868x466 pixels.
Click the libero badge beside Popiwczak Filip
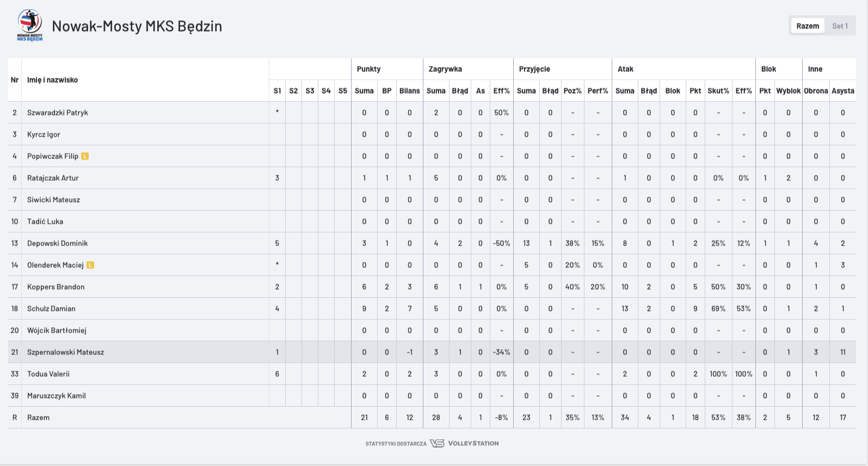(x=85, y=156)
